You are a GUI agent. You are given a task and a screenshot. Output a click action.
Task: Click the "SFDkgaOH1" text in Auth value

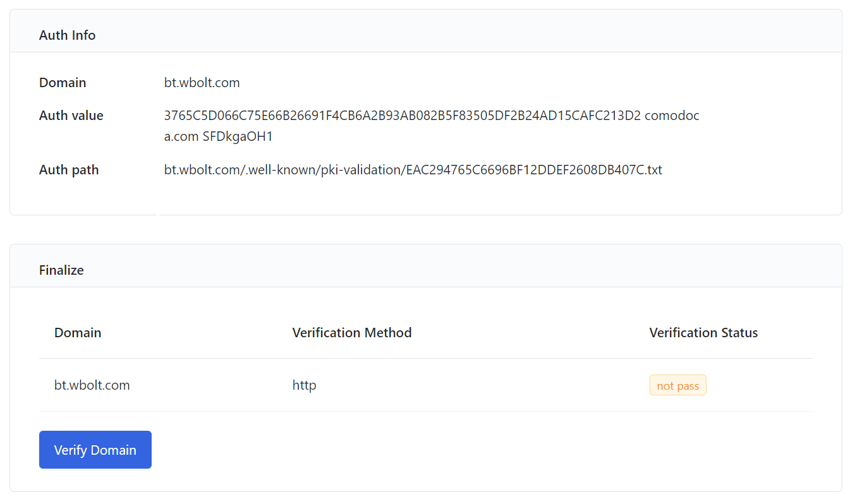[238, 136]
